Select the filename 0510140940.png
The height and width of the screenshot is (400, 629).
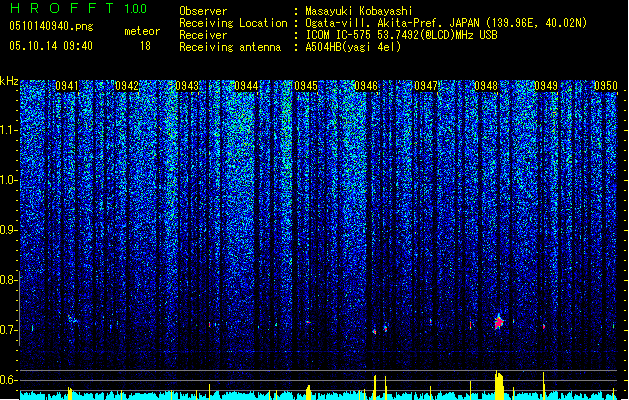pyautogui.click(x=51, y=26)
